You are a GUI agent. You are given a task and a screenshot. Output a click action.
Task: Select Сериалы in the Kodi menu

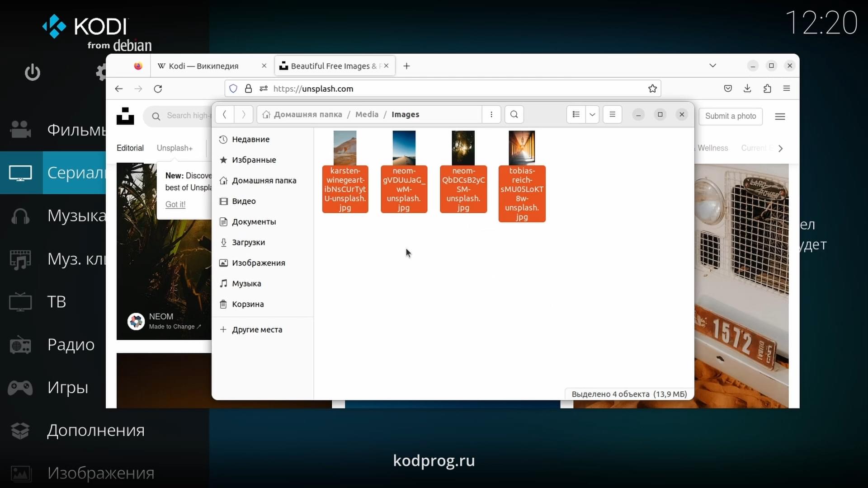pyautogui.click(x=53, y=173)
